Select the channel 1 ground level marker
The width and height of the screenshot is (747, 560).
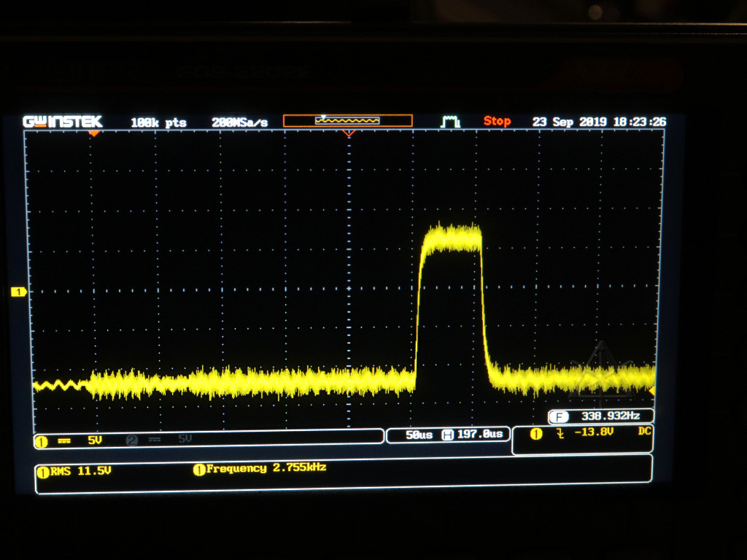19,292
